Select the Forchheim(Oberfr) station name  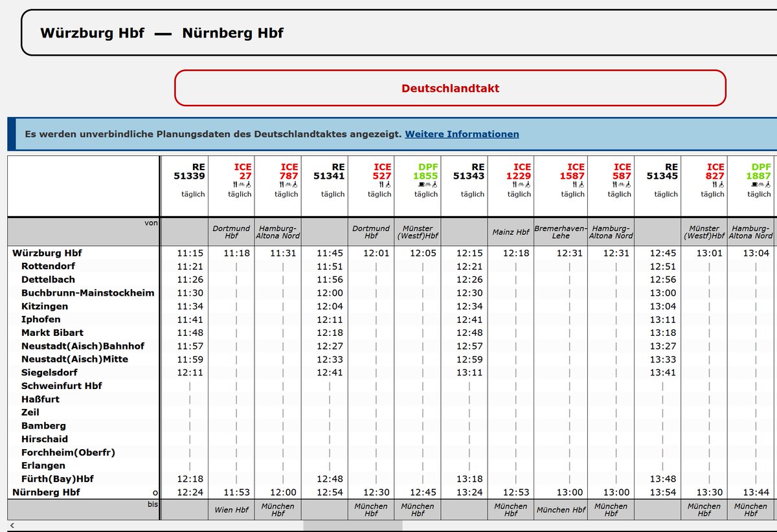68,452
